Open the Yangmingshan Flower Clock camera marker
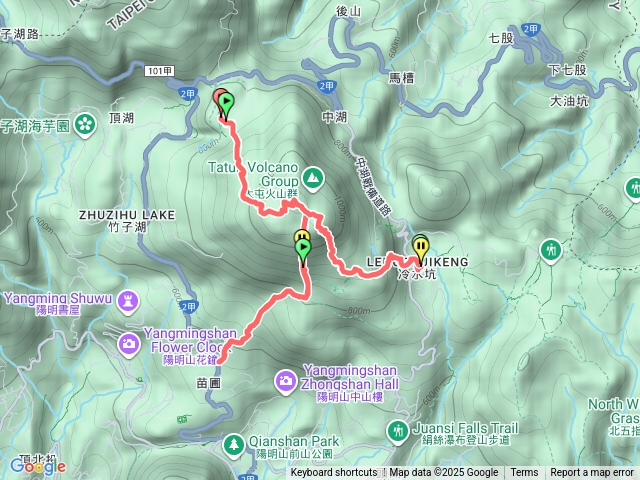The height and width of the screenshot is (480, 640). 129,344
